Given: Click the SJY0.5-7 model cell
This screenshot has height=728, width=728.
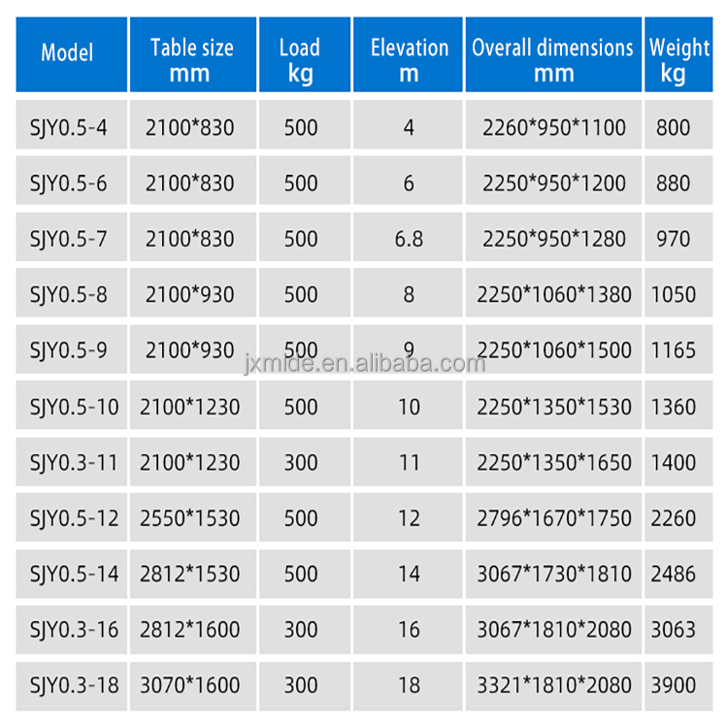Looking at the screenshot, I should [68, 239].
